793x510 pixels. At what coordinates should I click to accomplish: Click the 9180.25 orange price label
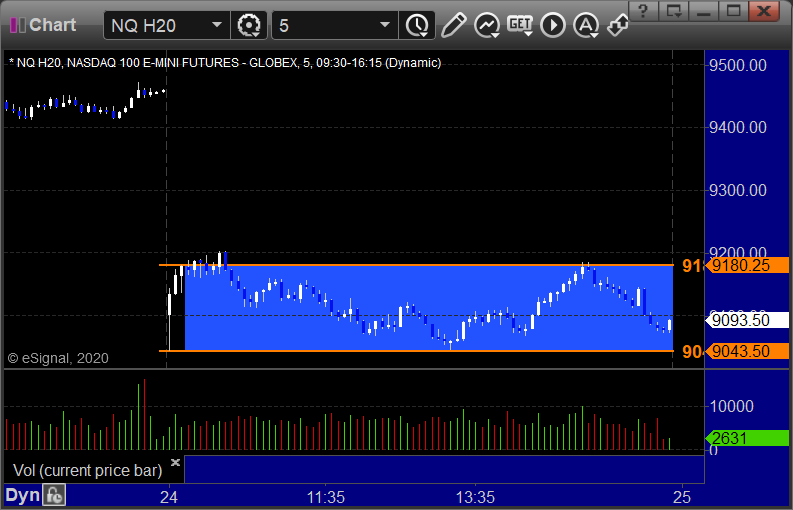click(x=747, y=265)
